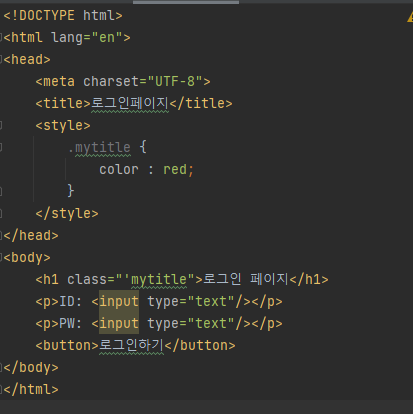Viewport: 413px width, 414px height.
Task: Click the closing </html> tag text
Action: (x=31, y=390)
